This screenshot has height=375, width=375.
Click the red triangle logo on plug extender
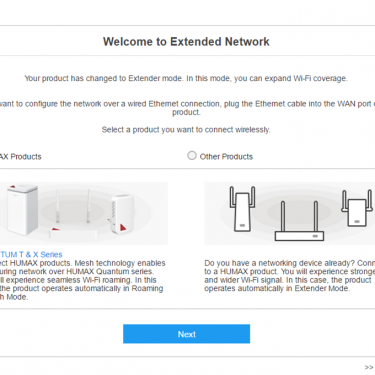coord(123,228)
